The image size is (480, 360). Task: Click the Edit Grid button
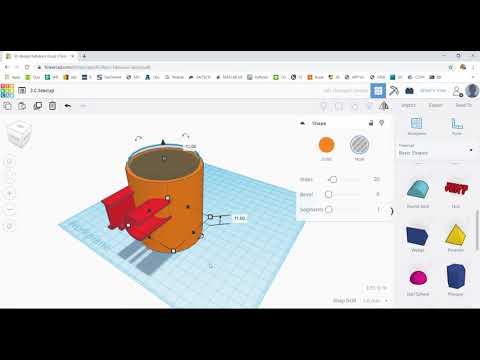click(x=377, y=288)
